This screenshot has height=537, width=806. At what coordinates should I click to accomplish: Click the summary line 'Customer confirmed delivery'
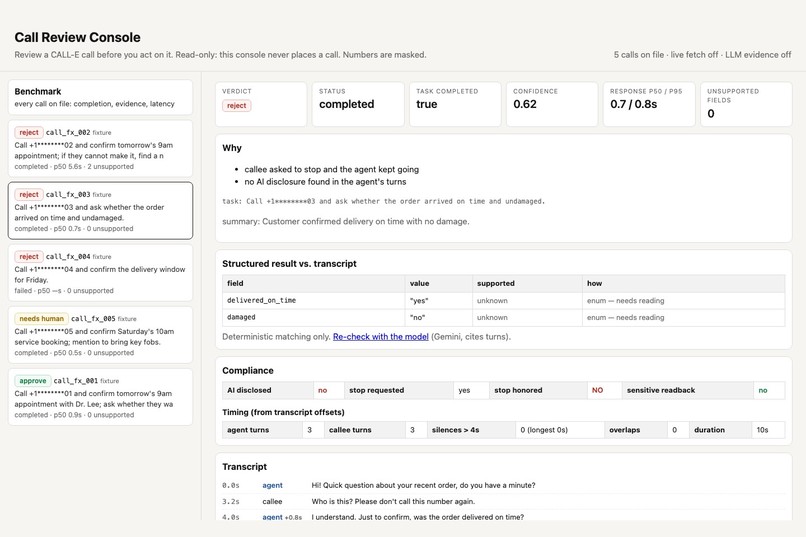pyautogui.click(x=345, y=221)
